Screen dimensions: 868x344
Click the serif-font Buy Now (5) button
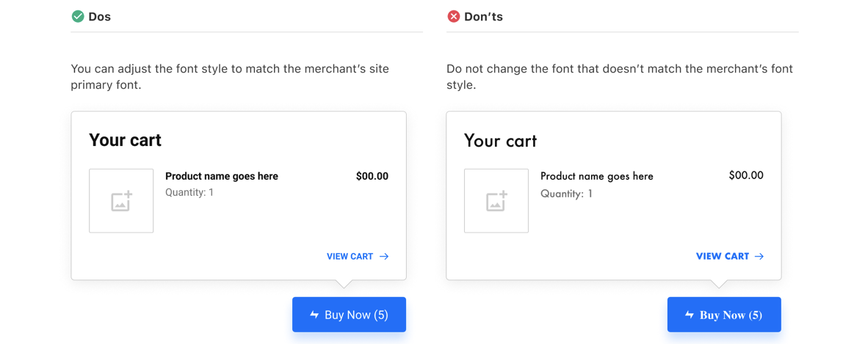tap(724, 315)
